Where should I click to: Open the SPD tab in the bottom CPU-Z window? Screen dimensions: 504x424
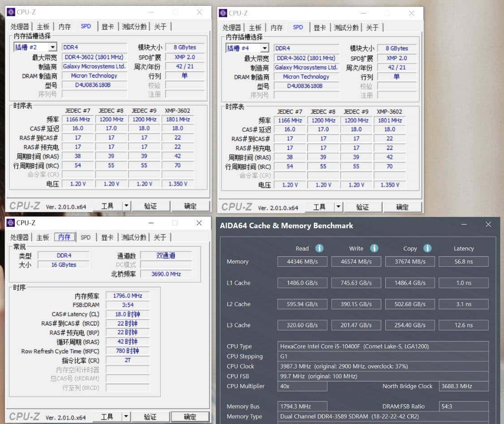86,237
